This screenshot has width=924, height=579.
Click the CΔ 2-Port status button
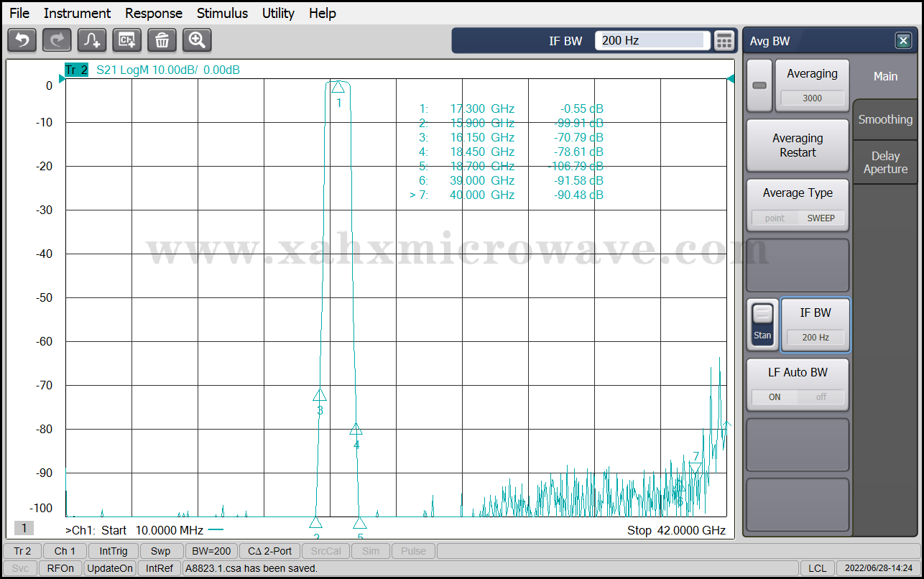tap(269, 551)
